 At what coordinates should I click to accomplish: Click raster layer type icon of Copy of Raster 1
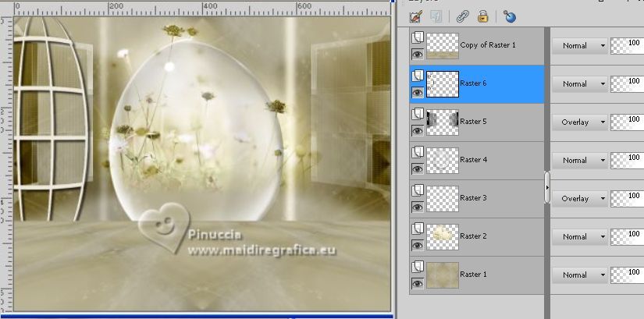click(x=418, y=37)
